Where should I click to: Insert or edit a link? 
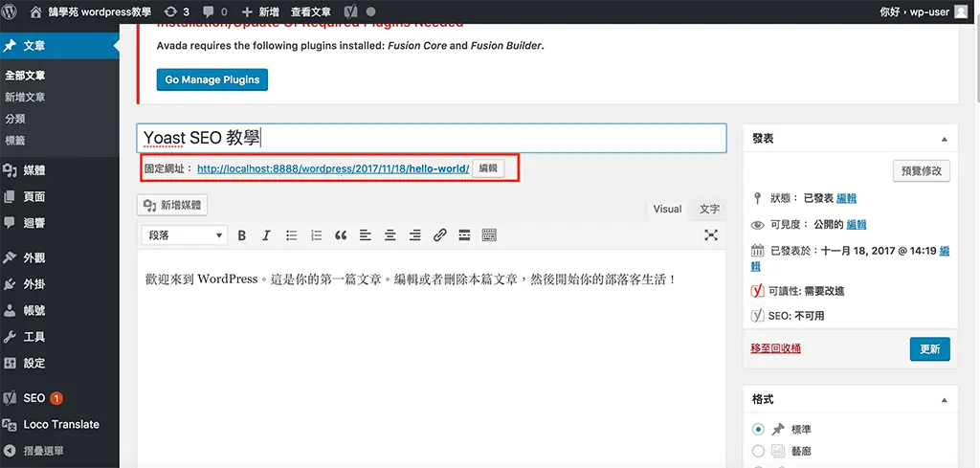(x=440, y=234)
